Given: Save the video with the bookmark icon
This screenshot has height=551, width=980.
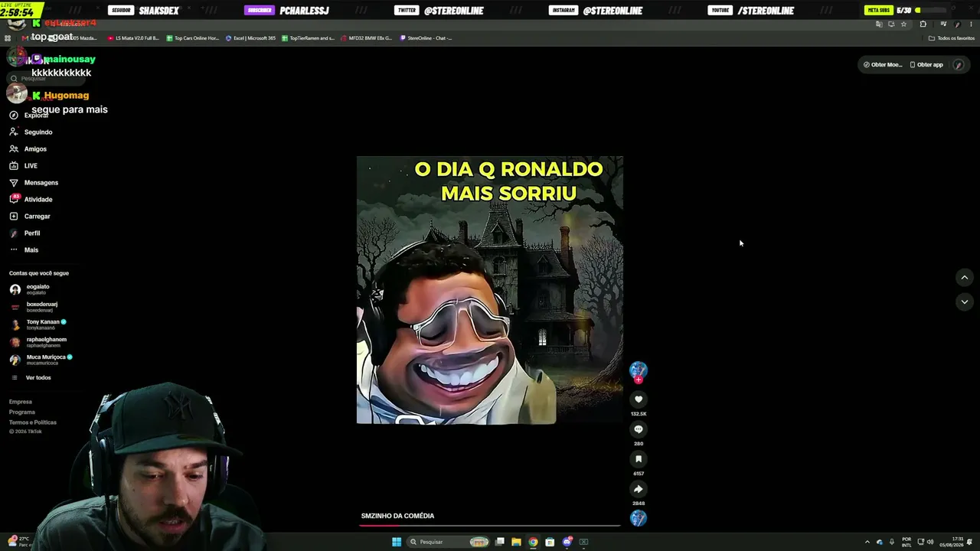Looking at the screenshot, I should click(639, 459).
